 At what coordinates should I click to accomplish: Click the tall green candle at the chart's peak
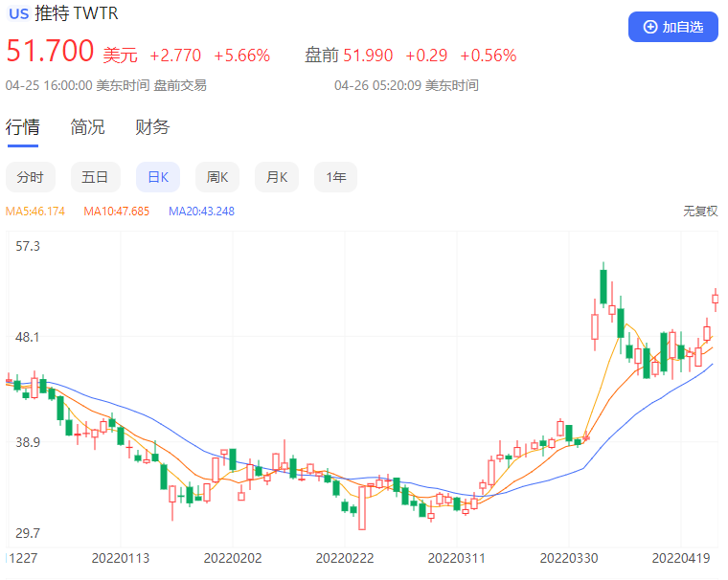pyautogui.click(x=603, y=286)
